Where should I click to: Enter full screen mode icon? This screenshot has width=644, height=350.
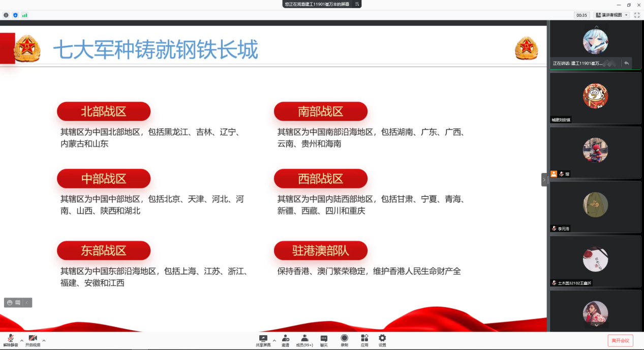click(x=636, y=15)
